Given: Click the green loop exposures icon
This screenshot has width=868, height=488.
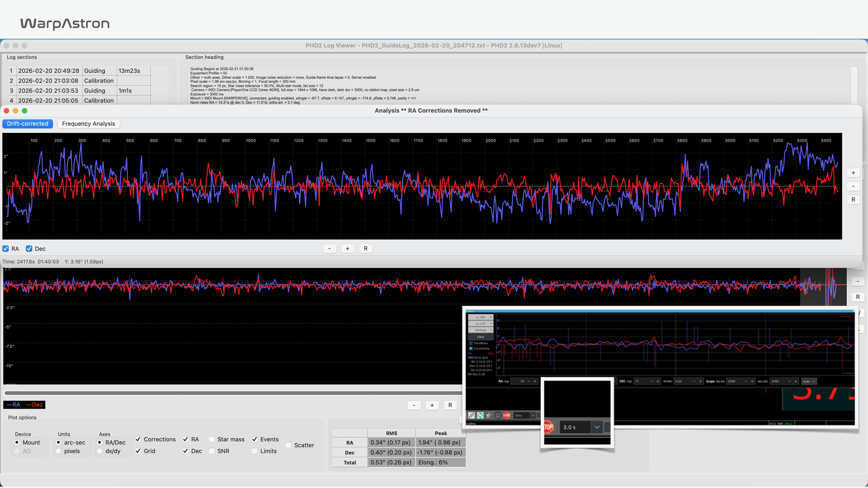Looking at the screenshot, I should pos(480,415).
